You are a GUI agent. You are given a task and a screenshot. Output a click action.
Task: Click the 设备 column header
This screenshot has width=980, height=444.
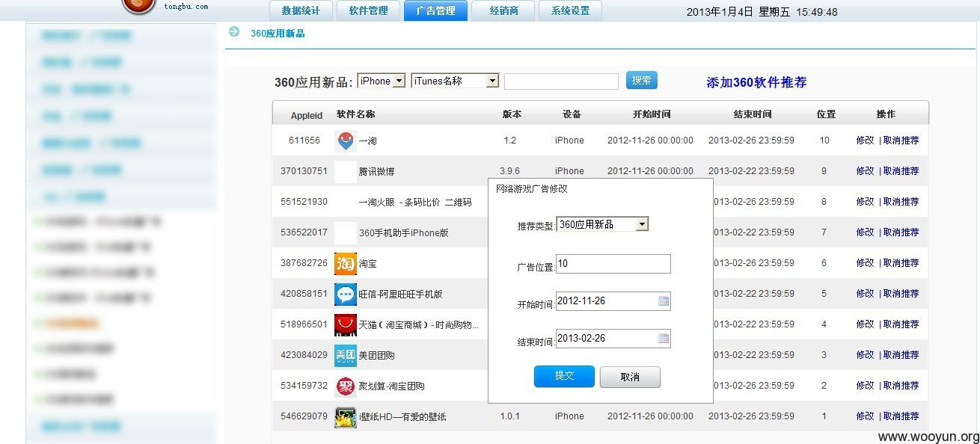pyautogui.click(x=572, y=114)
